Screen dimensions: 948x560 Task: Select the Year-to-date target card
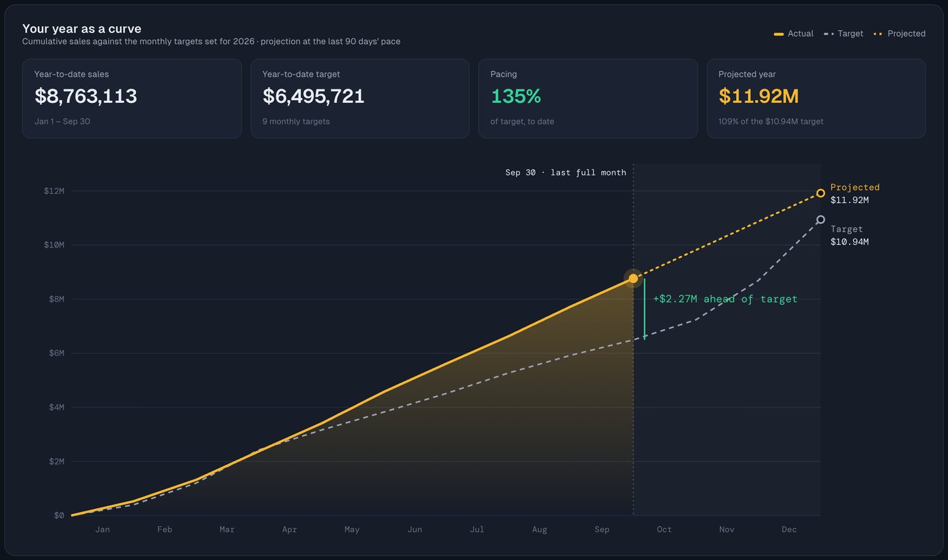coord(360,98)
